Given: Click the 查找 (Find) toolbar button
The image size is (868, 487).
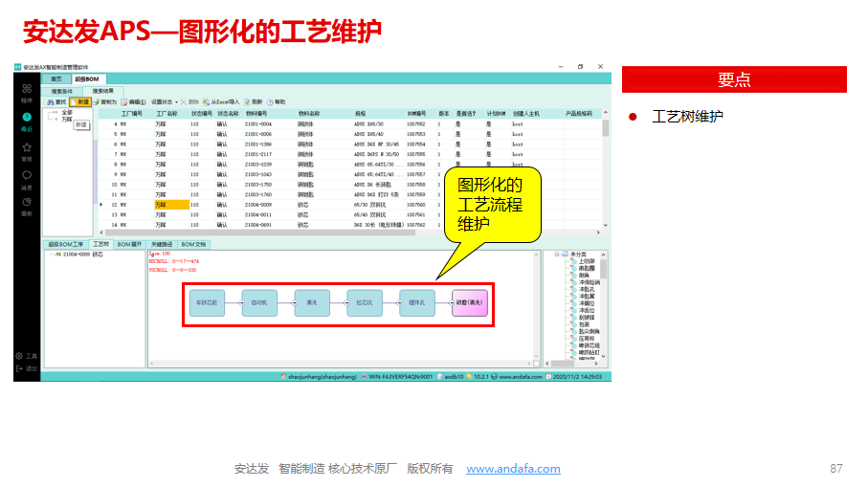Looking at the screenshot, I should (56, 101).
